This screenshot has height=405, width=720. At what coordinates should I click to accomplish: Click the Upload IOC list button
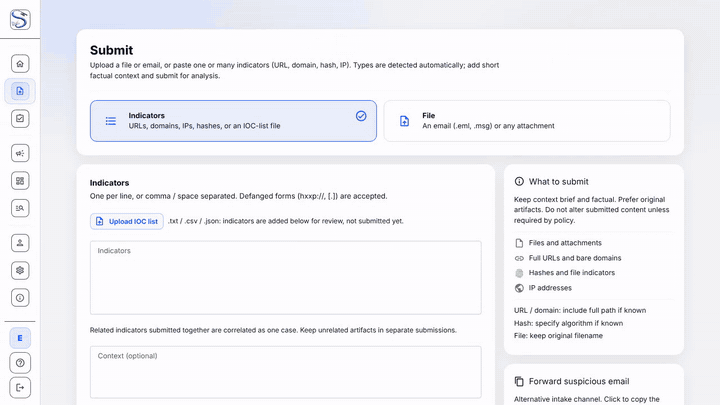[127, 221]
